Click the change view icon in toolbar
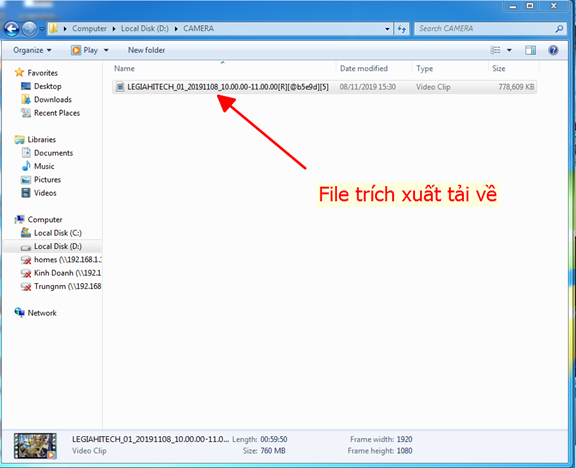 pyautogui.click(x=495, y=50)
